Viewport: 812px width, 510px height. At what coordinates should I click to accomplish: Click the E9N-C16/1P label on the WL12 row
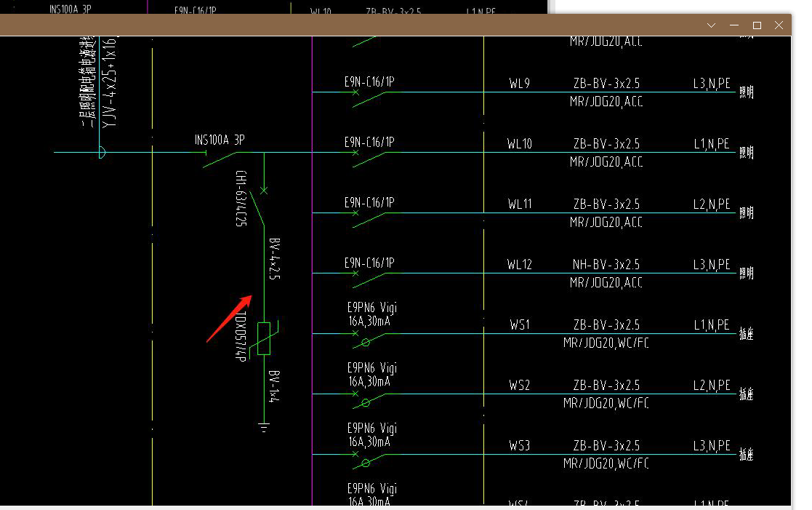pos(369,263)
